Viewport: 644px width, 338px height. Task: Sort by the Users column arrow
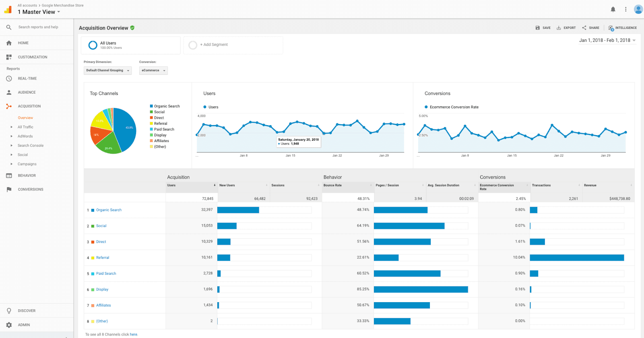(x=215, y=185)
